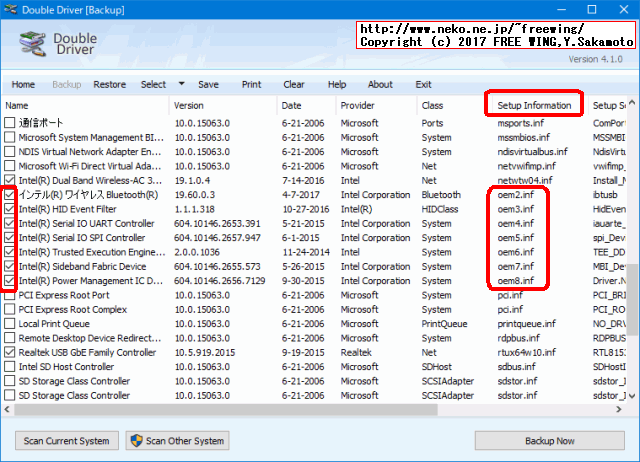Click the msports.inf cell
This screenshot has width=640, height=462.
520,122
